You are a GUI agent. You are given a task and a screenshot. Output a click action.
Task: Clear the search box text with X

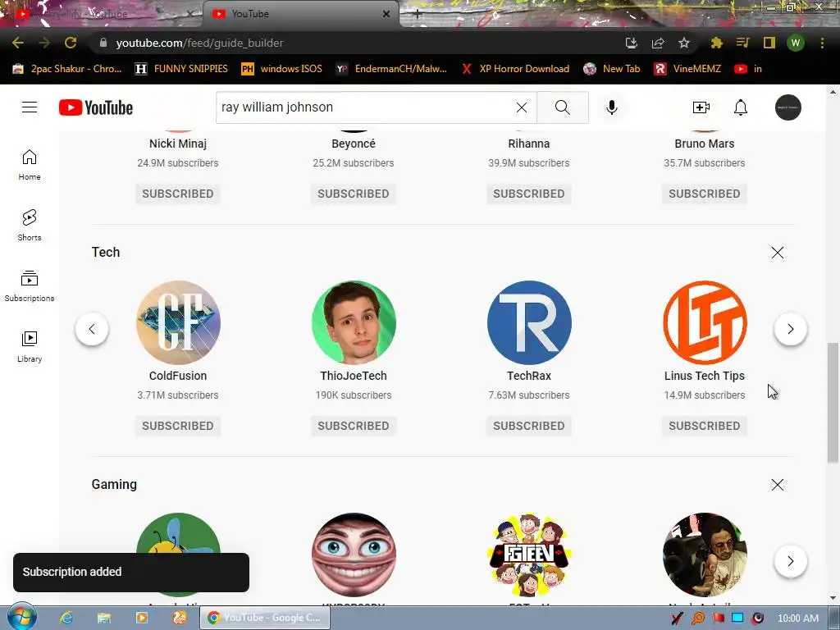[x=521, y=107]
